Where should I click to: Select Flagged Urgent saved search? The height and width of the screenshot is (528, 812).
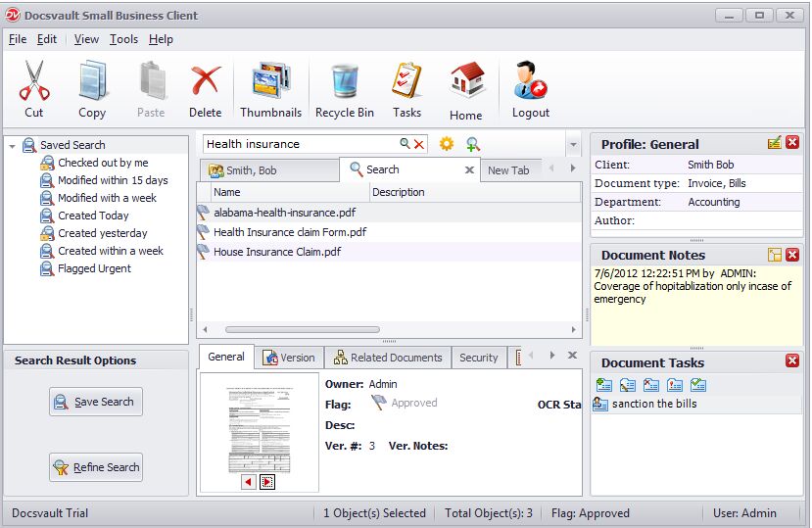pos(94,268)
